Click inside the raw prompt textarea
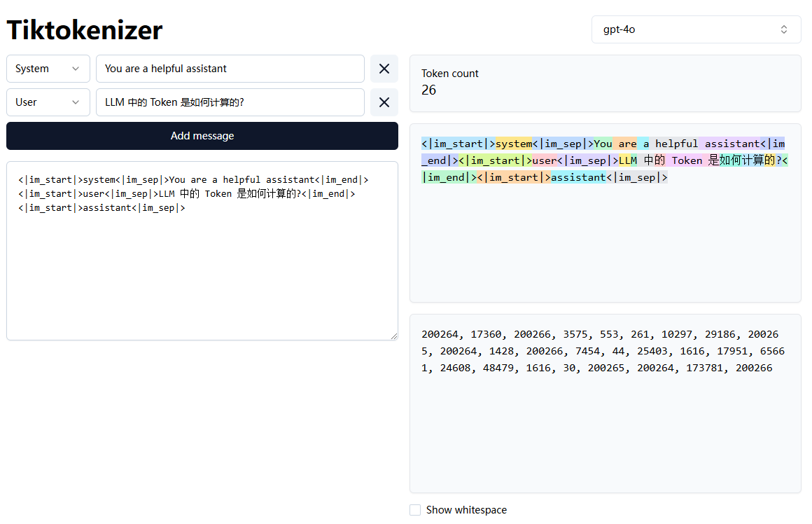 pyautogui.click(x=202, y=273)
